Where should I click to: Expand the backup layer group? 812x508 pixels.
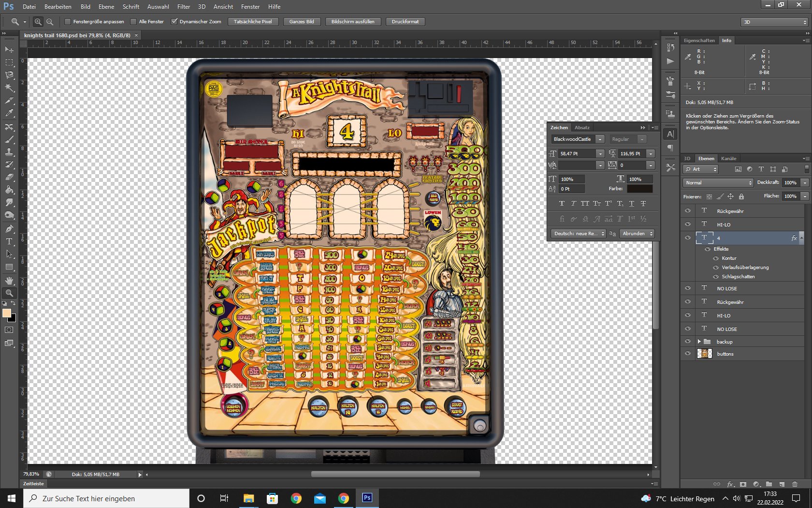coord(699,342)
